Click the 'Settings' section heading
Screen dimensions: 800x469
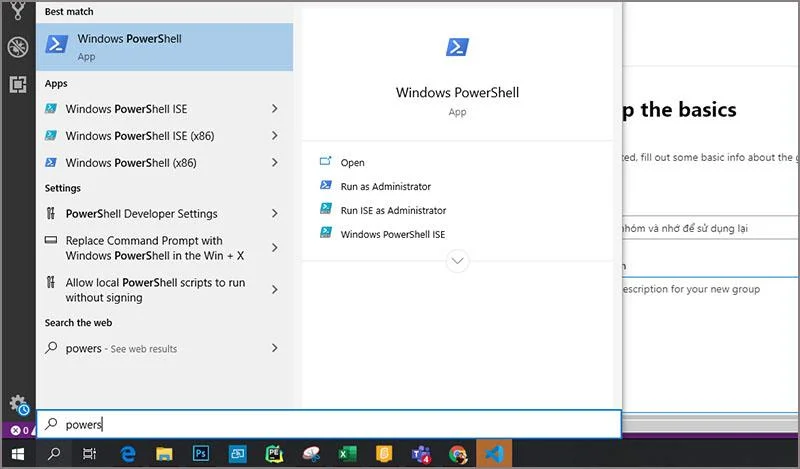[x=62, y=188]
